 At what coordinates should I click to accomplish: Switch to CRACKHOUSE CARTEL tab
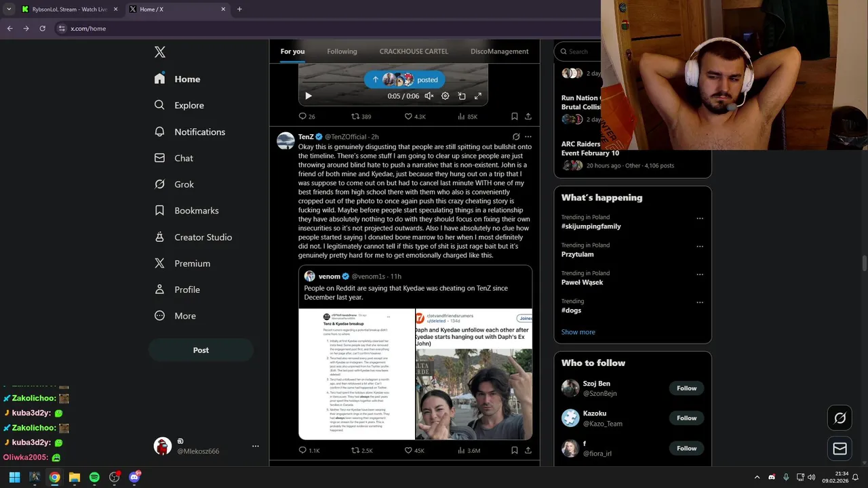(414, 52)
